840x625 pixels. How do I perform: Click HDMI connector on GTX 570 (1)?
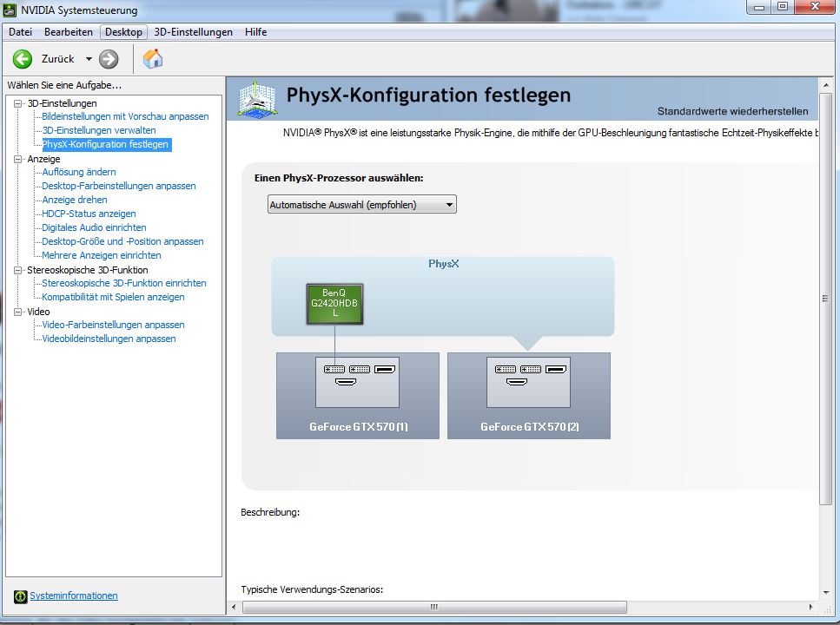pos(346,382)
